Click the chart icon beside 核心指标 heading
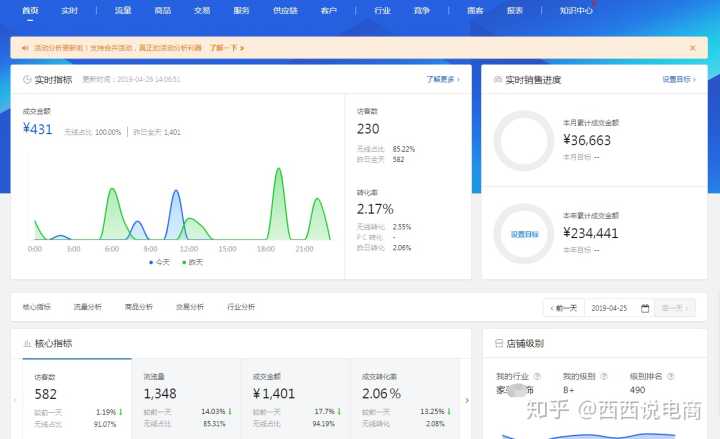The width and height of the screenshot is (720, 439). coord(26,343)
